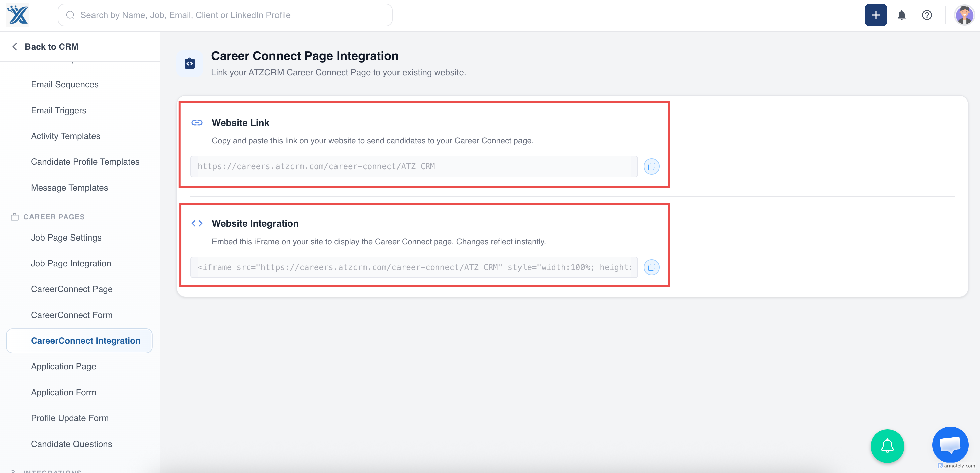
Task: Open the help question mark icon
Action: coord(927,15)
